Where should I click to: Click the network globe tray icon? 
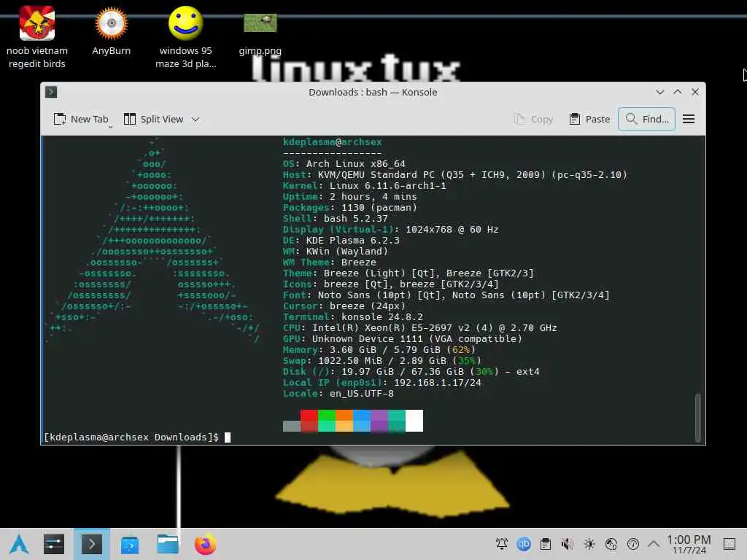pyautogui.click(x=611, y=544)
